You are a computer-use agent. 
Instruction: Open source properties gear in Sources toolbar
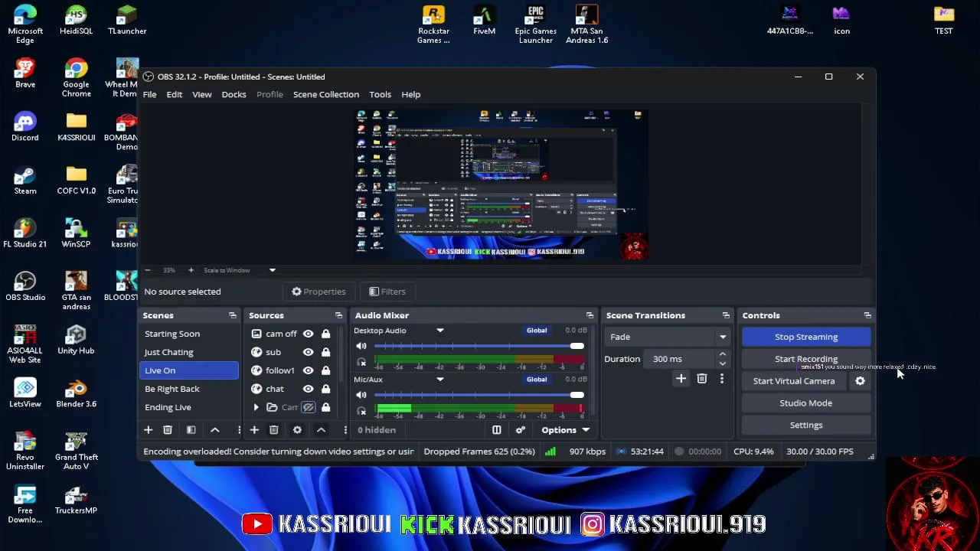click(297, 430)
